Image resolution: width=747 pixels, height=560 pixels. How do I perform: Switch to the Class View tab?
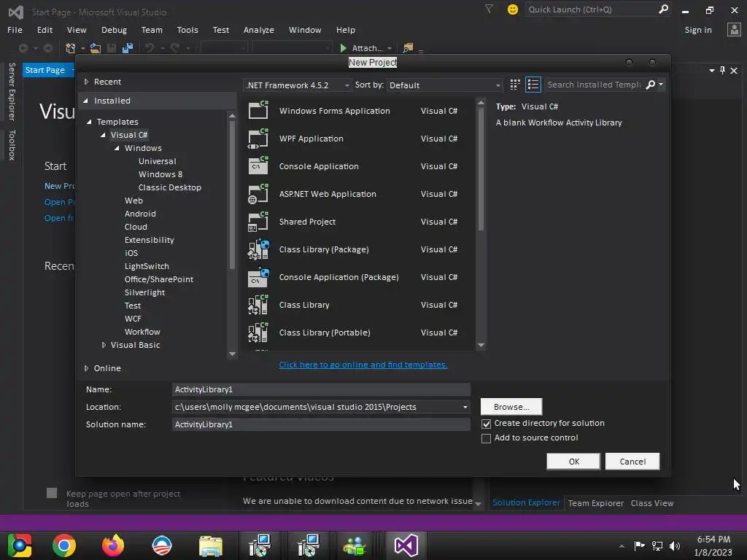(x=651, y=503)
